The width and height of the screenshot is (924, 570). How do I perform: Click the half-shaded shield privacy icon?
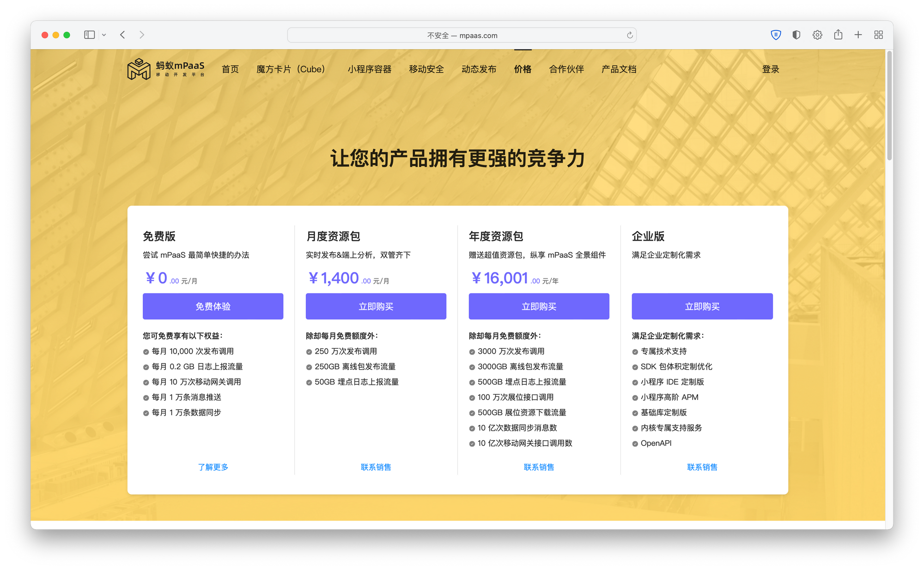tap(796, 35)
